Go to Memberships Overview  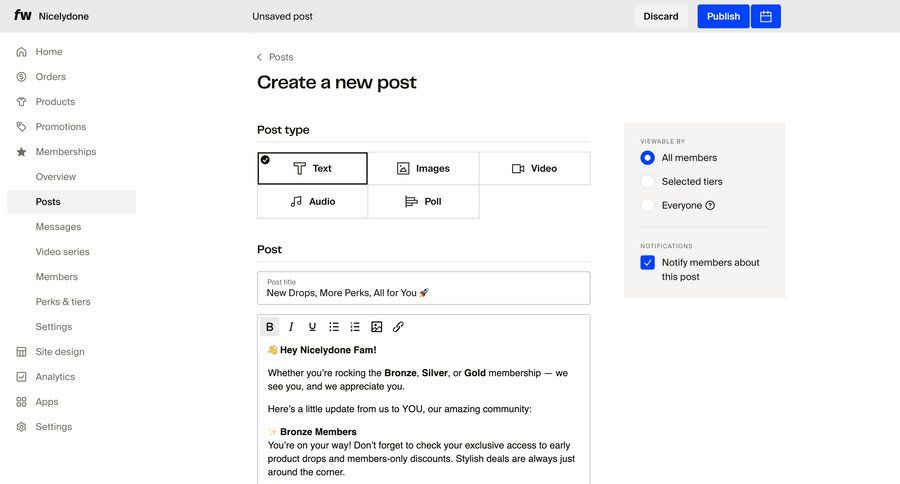(56, 177)
